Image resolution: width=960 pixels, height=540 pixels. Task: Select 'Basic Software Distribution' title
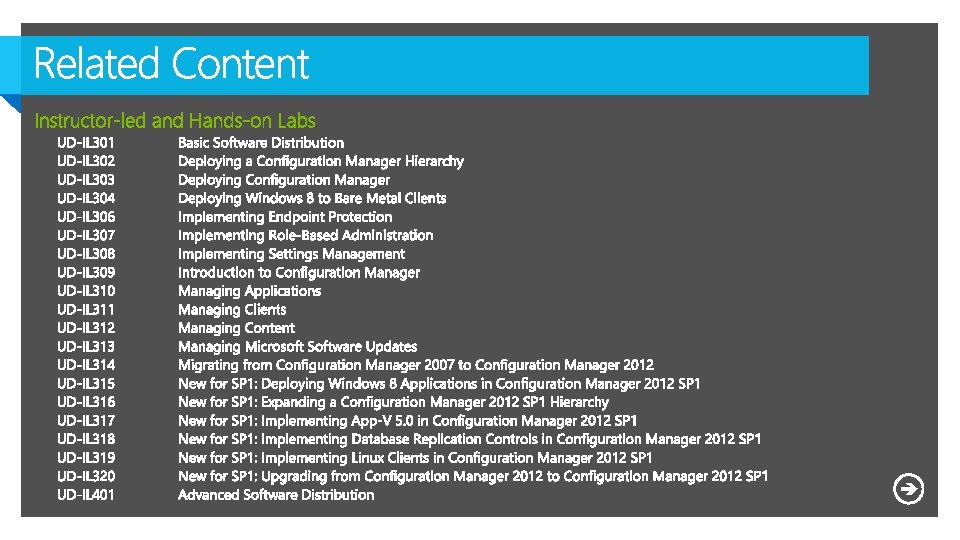[261, 143]
